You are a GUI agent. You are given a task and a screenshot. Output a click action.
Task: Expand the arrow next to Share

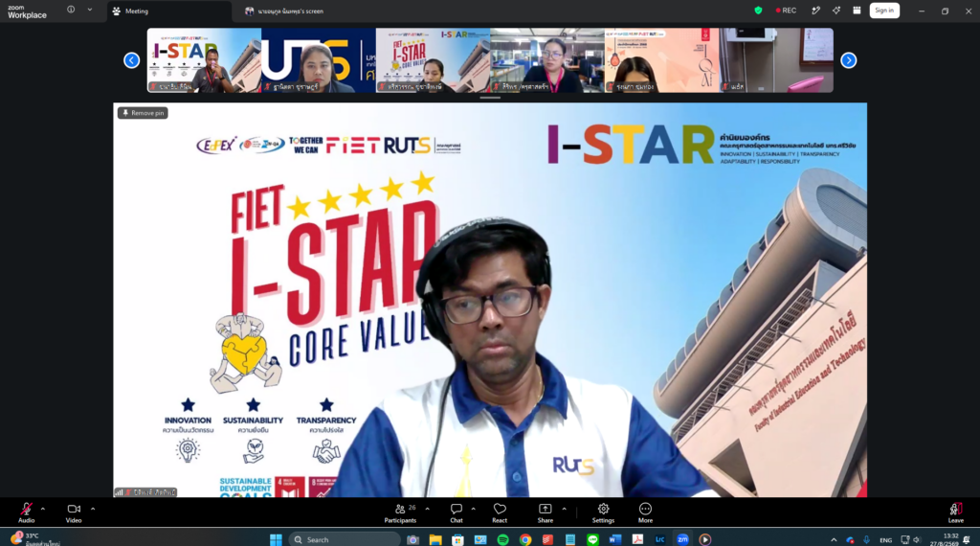564,509
